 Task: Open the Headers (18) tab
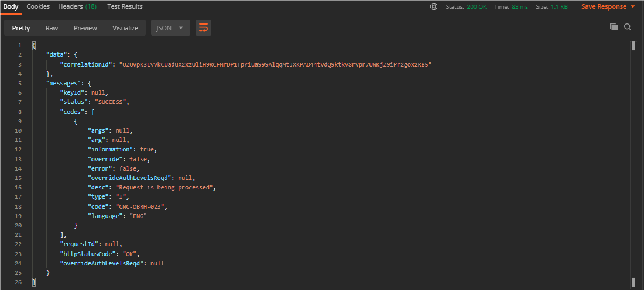click(x=78, y=6)
